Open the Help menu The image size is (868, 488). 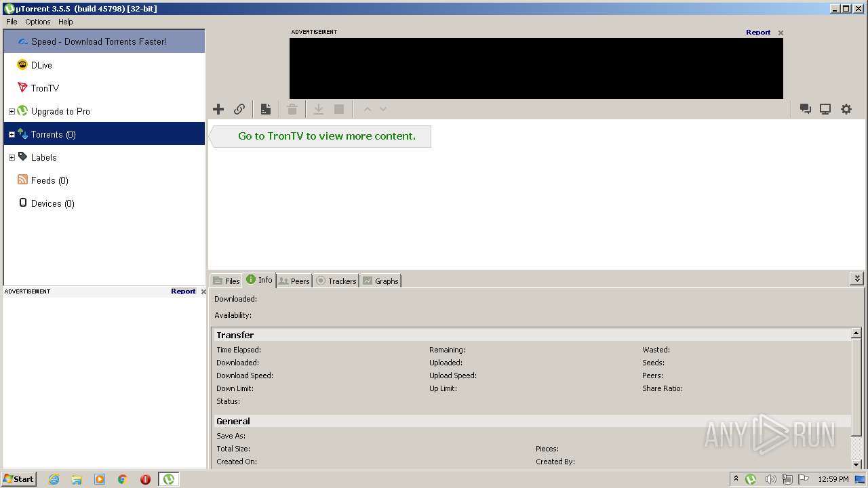coord(65,22)
